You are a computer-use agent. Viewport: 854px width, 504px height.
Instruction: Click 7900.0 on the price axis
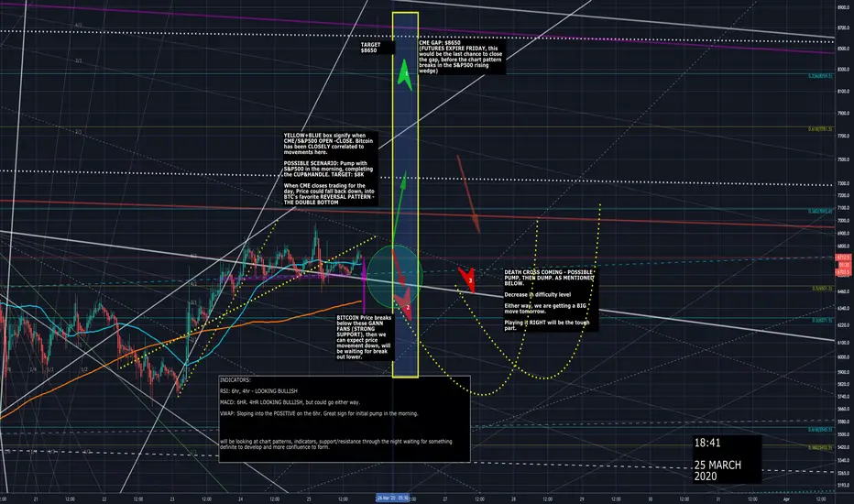point(843,114)
